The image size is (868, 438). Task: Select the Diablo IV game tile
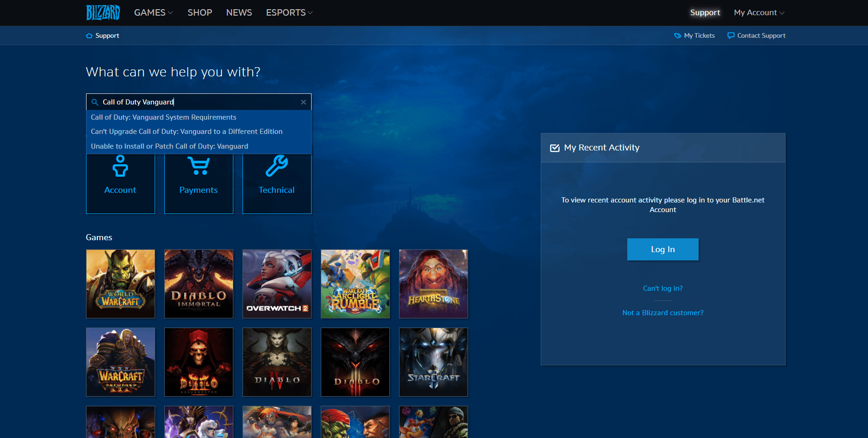pyautogui.click(x=277, y=362)
